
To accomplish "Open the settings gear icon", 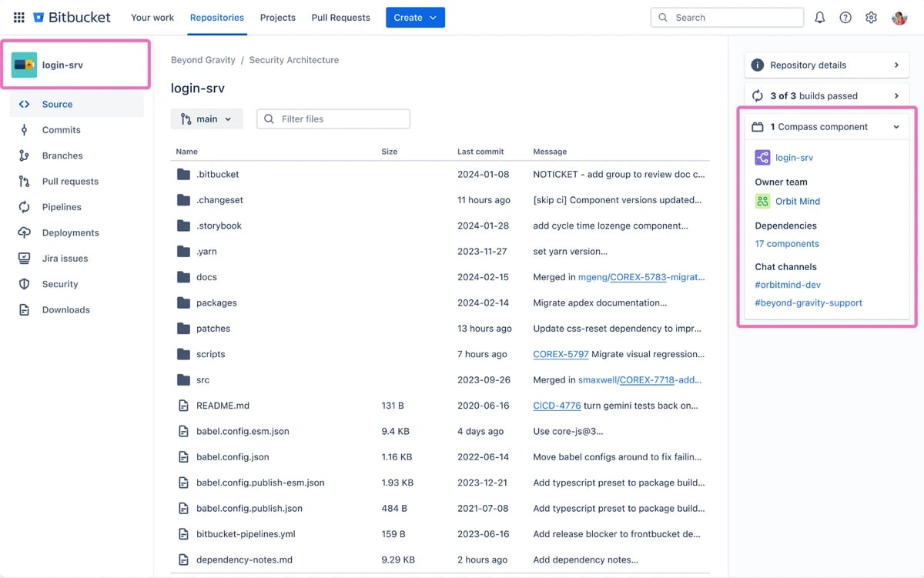I will click(871, 18).
